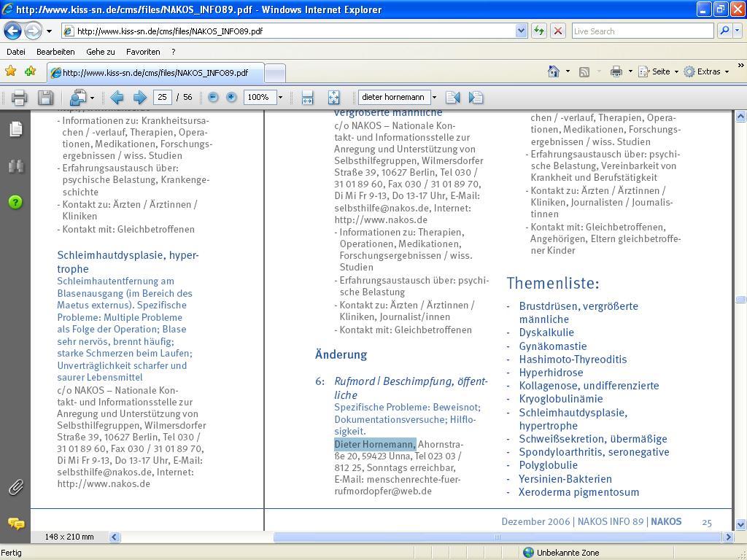747x560 pixels.
Task: Click the Stop loading red X icon
Action: 558,31
